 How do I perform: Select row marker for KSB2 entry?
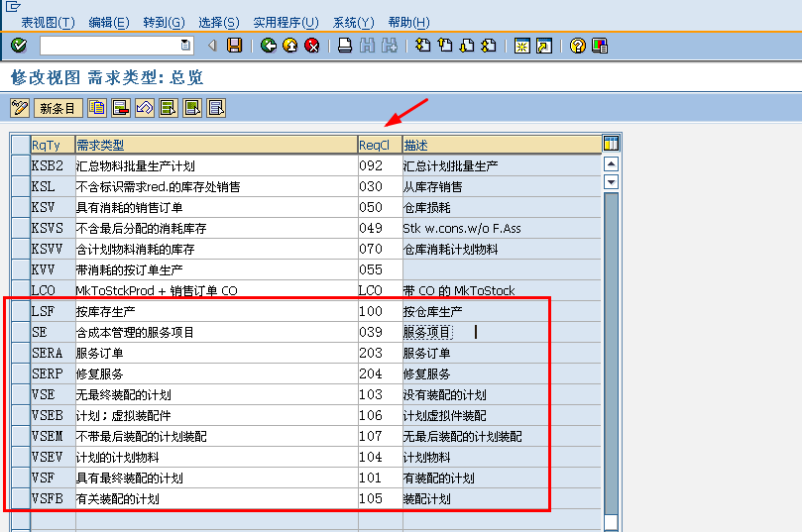[x=21, y=165]
